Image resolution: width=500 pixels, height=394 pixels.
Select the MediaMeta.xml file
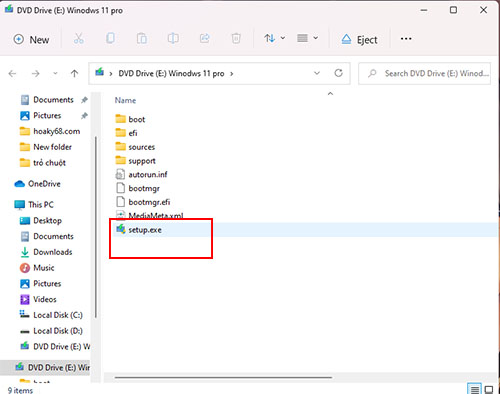(149, 215)
